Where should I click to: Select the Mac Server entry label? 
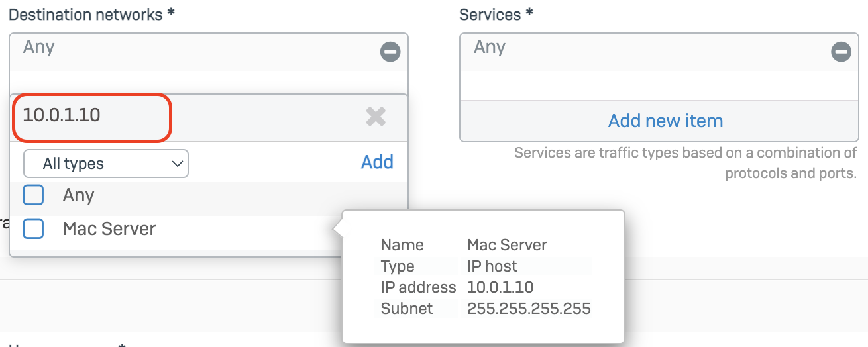click(109, 229)
